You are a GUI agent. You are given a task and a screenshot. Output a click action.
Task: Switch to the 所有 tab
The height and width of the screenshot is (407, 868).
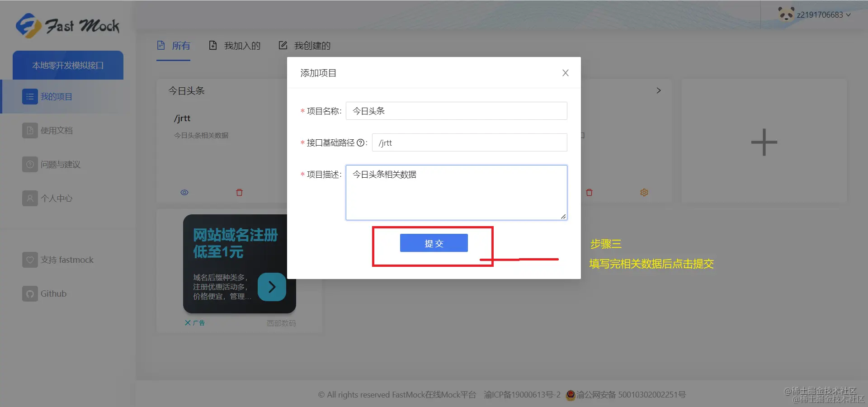click(x=174, y=46)
